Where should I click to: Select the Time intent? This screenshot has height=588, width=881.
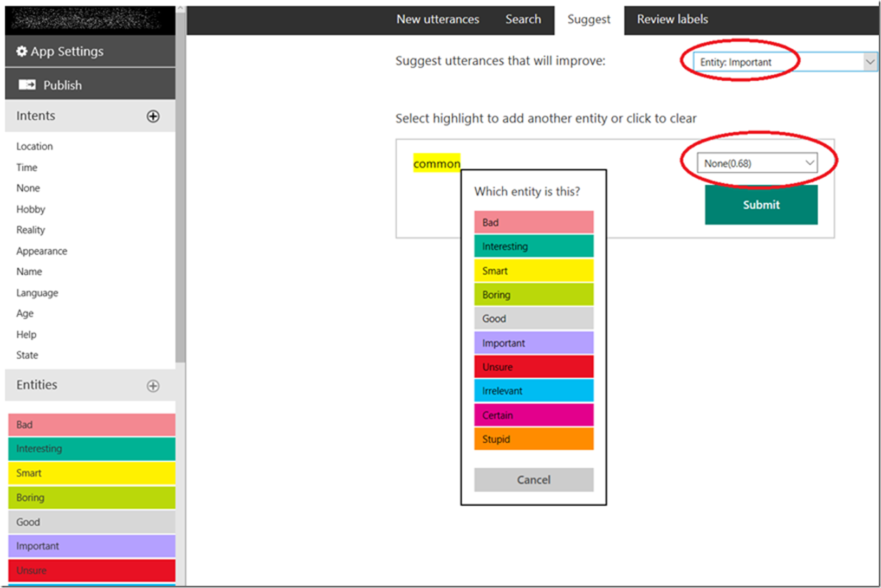point(27,167)
